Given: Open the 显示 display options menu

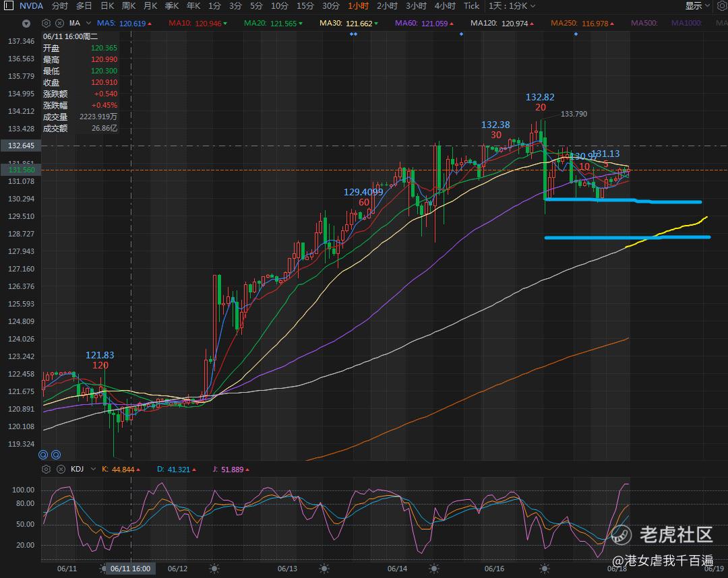Looking at the screenshot, I should [x=698, y=6].
